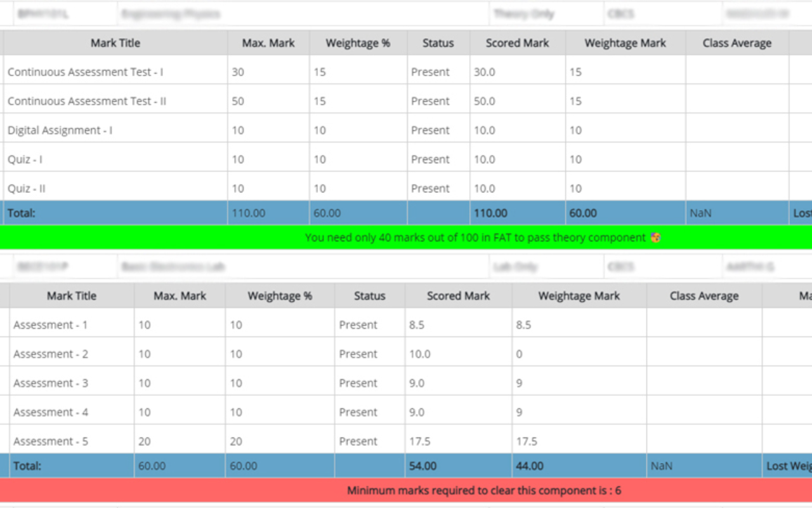Click 'Weightage %' header in the lab assessment table
Image resolution: width=812 pixels, height=508 pixels.
tap(280, 296)
